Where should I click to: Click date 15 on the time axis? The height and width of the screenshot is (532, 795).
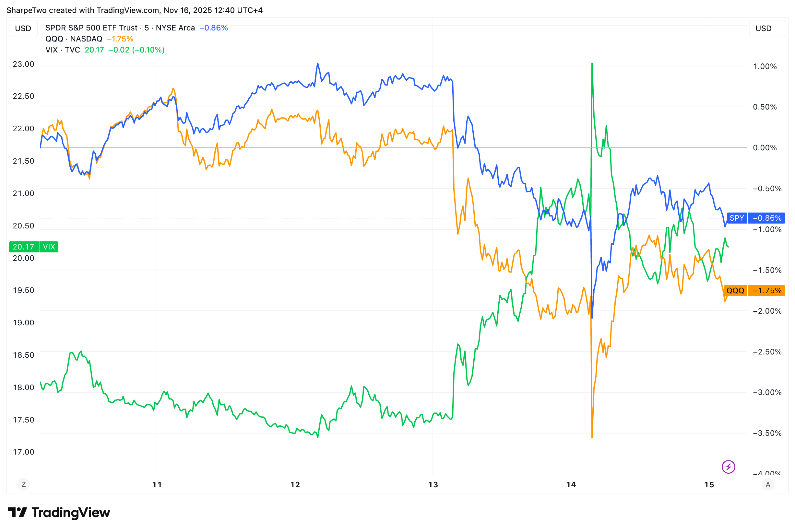709,484
